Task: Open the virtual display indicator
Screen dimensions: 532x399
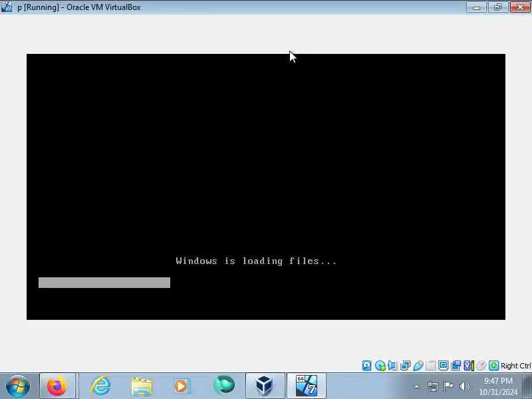Action: click(x=443, y=365)
